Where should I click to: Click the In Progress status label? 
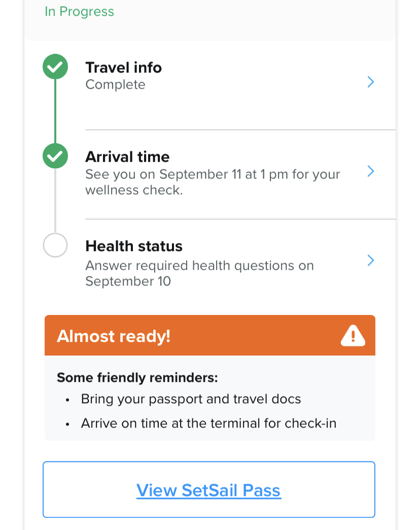(80, 12)
